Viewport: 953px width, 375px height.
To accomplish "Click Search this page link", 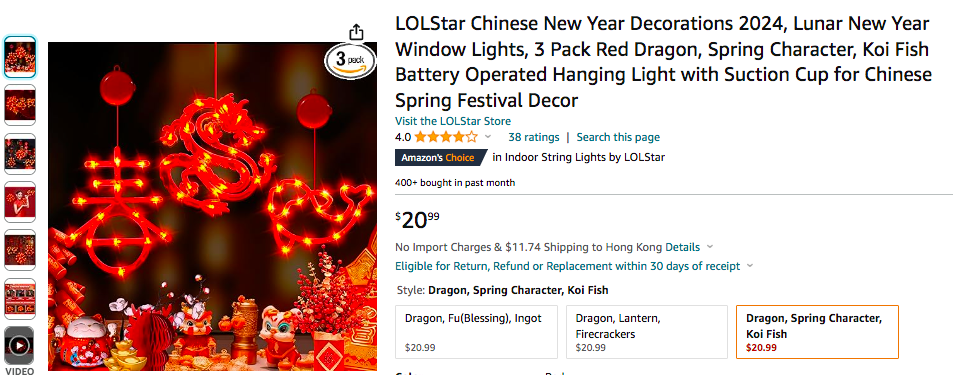I will click(x=618, y=137).
